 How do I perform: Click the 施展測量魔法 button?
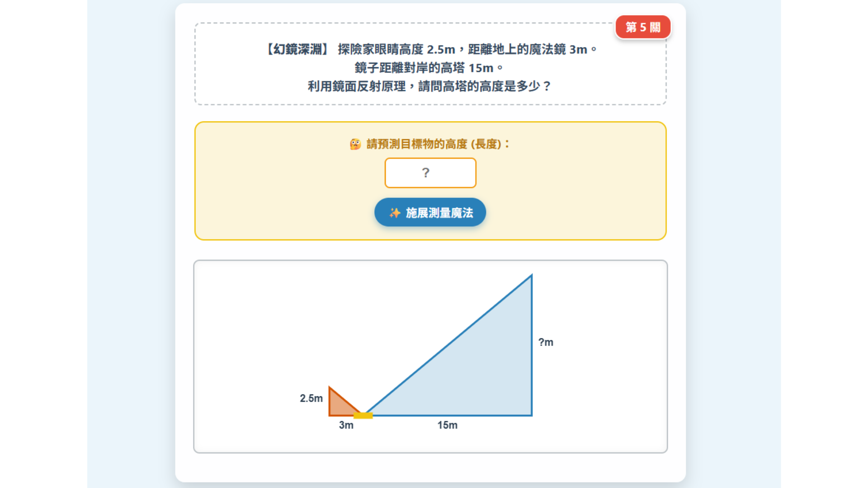coord(430,212)
